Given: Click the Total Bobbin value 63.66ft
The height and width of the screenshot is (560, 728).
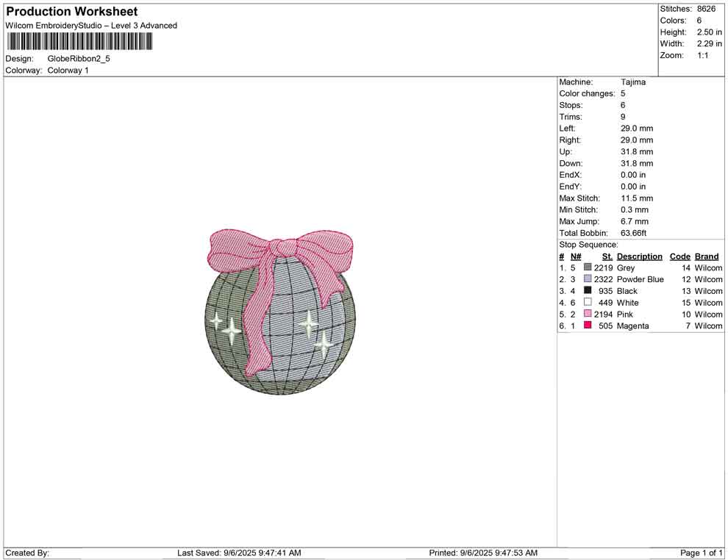Looking at the screenshot, I should pyautogui.click(x=633, y=233).
